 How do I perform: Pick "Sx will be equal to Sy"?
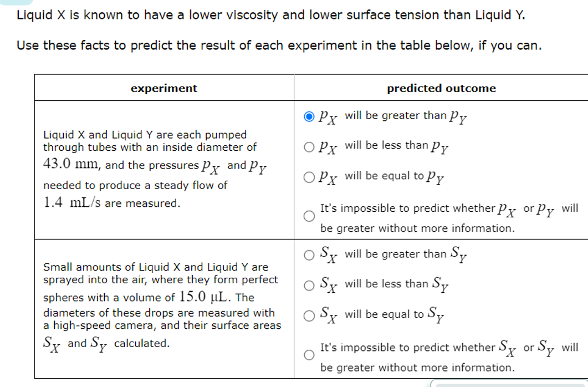(x=309, y=315)
